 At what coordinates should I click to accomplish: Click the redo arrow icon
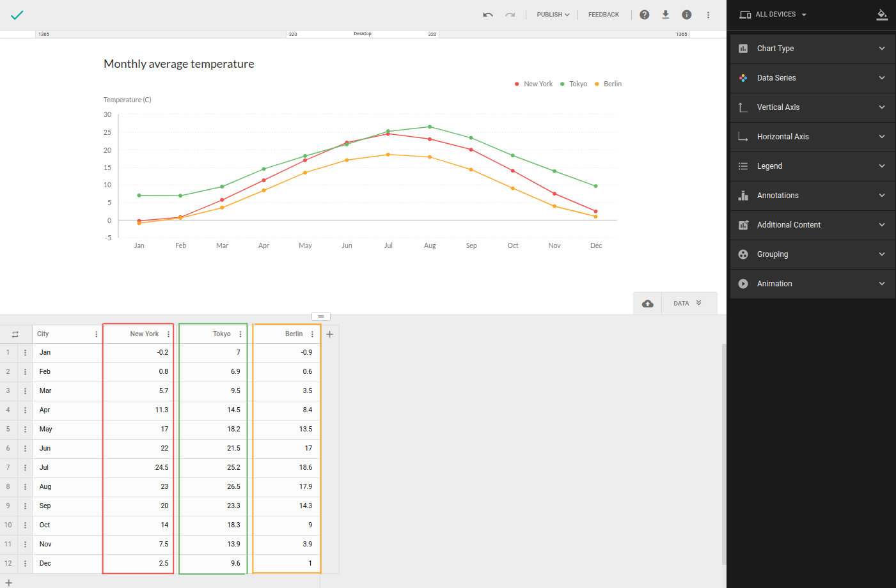click(510, 15)
